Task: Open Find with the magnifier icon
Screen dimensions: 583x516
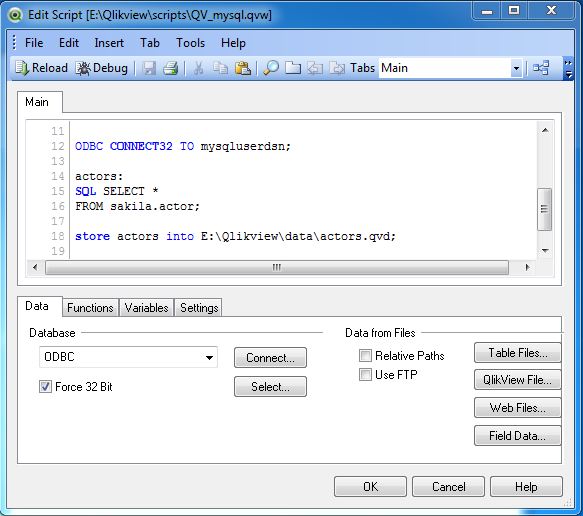Action: click(271, 68)
